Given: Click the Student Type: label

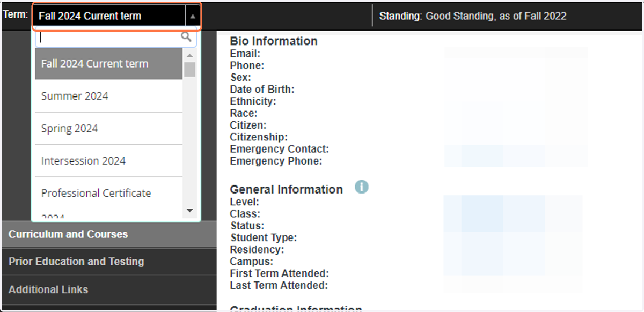Looking at the screenshot, I should (264, 237).
